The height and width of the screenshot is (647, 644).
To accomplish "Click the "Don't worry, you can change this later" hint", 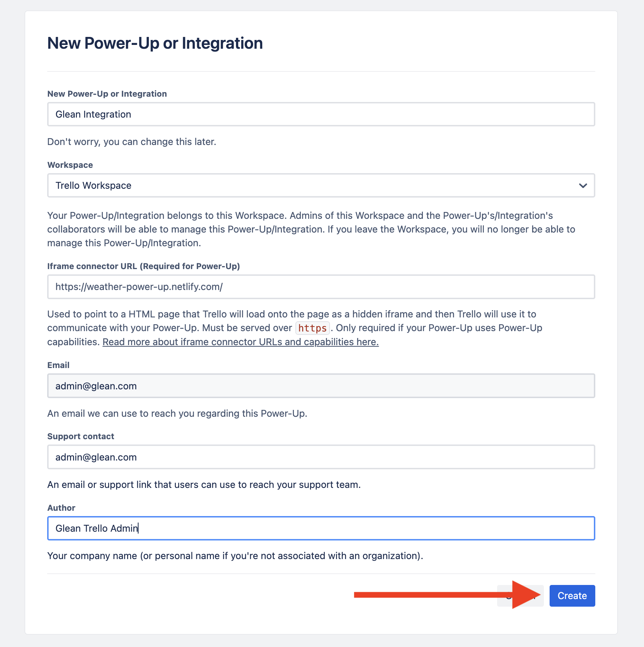I will tap(132, 142).
